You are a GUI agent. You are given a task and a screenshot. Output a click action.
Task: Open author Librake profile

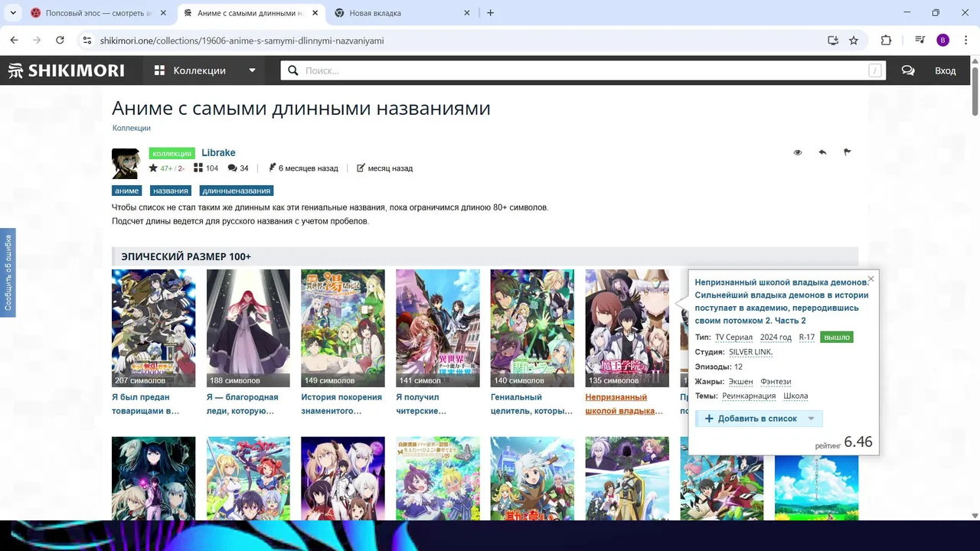(218, 153)
